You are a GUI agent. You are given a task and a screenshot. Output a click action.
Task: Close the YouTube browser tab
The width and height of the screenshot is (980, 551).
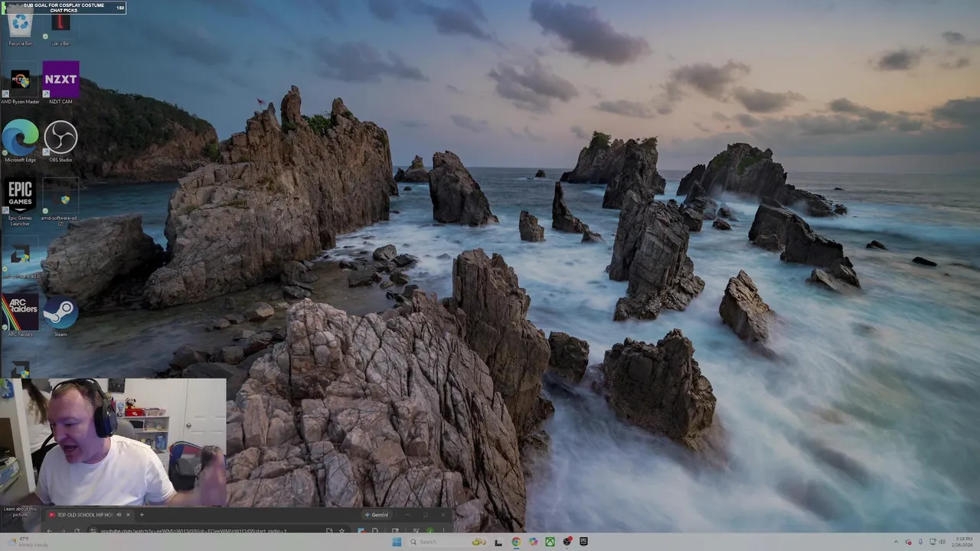click(128, 514)
